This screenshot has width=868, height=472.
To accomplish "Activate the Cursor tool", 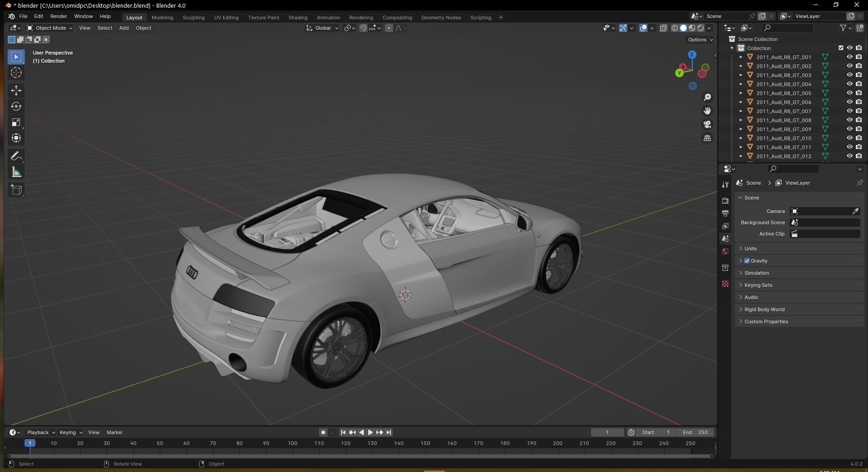I will pos(16,73).
